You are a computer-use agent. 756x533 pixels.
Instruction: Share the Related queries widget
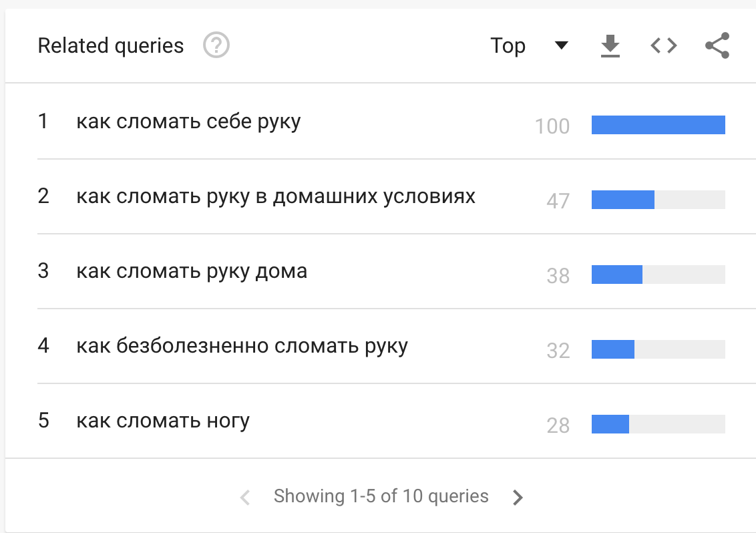[717, 46]
